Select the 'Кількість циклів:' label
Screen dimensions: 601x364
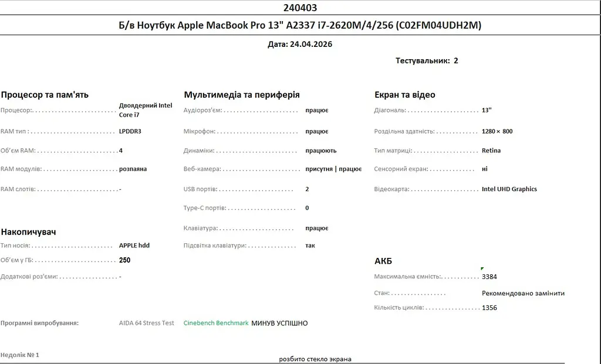tap(399, 307)
